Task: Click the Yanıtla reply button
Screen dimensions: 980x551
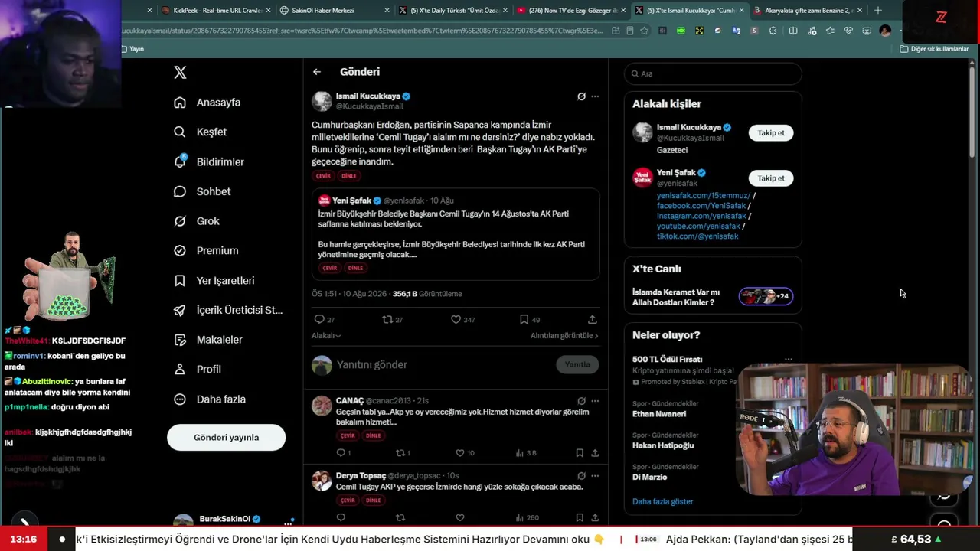Action: 577,365
